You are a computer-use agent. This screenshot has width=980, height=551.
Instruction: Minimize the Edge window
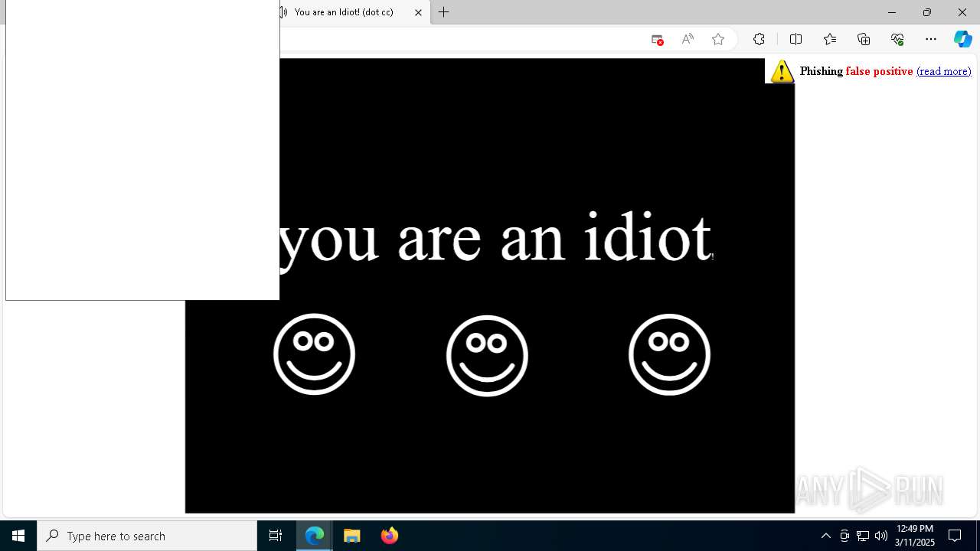(891, 12)
